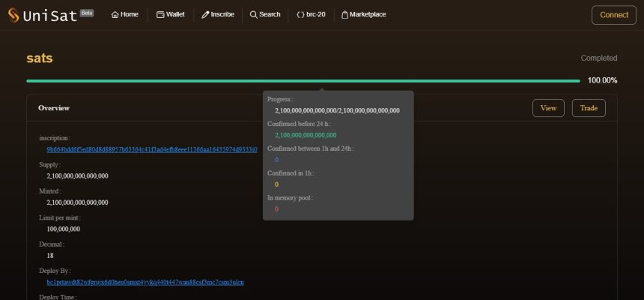Image resolution: width=644 pixels, height=300 pixels.
Task: Click the Trade button
Action: click(x=589, y=108)
